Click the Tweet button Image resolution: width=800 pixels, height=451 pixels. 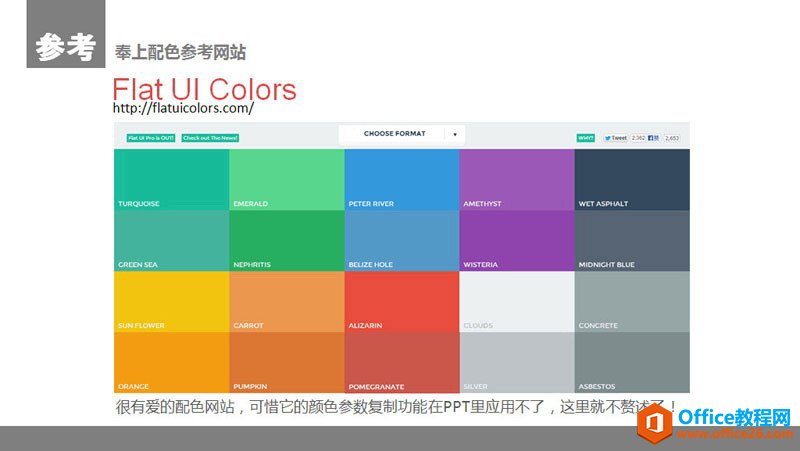(615, 138)
